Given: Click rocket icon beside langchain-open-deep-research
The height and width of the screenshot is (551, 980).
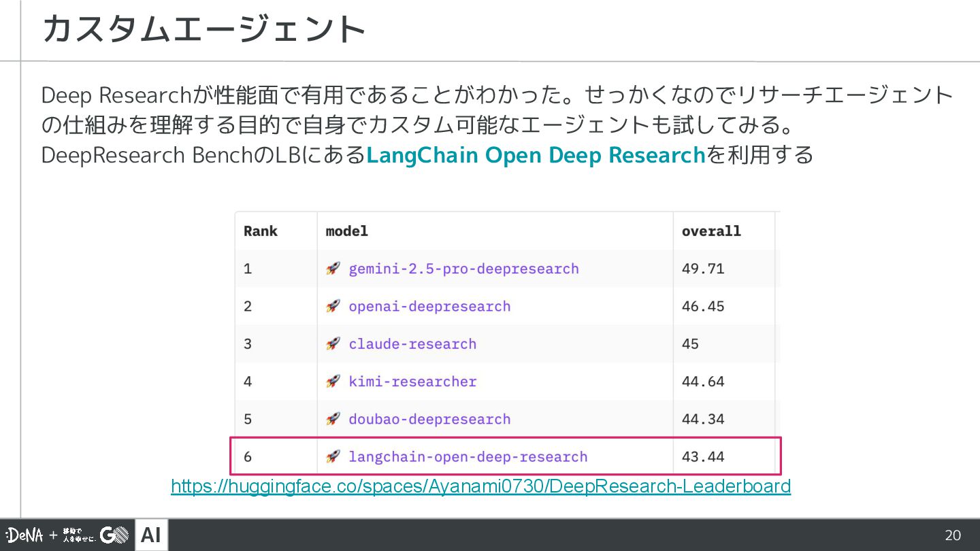Looking at the screenshot, I should tap(333, 456).
